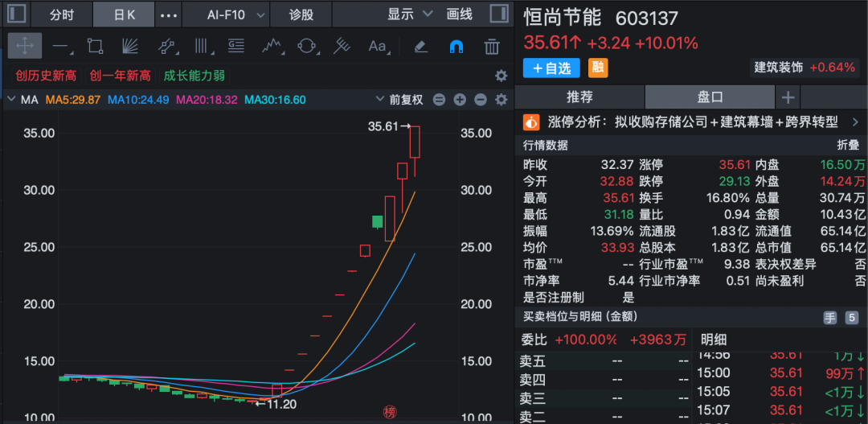This screenshot has height=424, width=868.
Task: Select the straight line drawing tool
Action: click(62, 47)
